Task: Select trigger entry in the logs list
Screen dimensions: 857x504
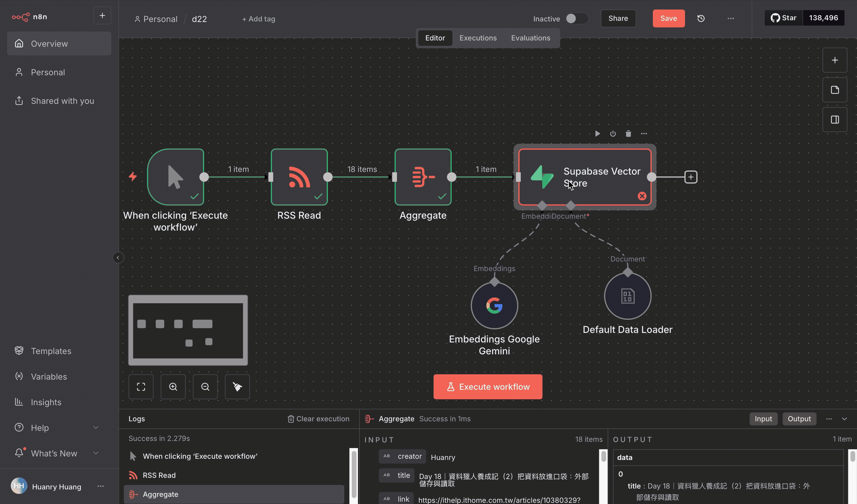Action: coord(234,456)
